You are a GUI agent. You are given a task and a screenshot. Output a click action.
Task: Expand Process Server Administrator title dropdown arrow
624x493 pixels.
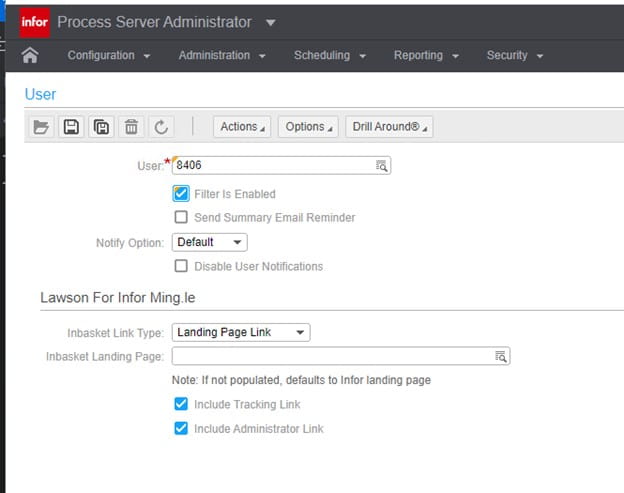[271, 23]
